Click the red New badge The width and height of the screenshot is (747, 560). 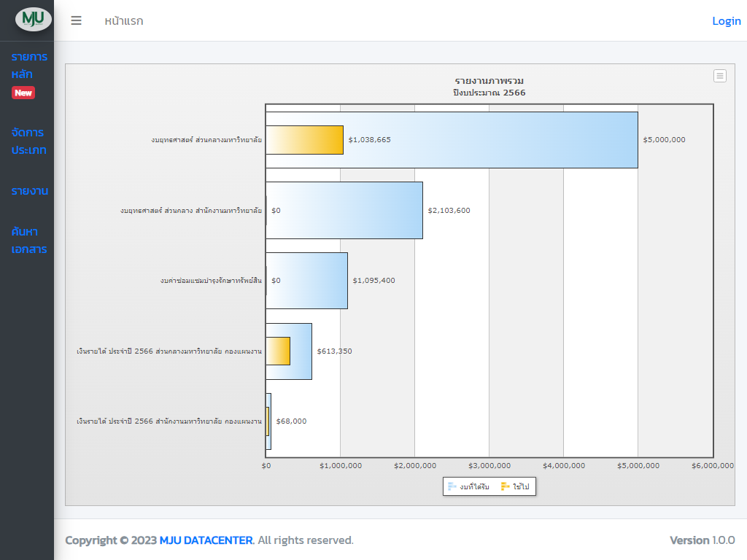pos(23,93)
